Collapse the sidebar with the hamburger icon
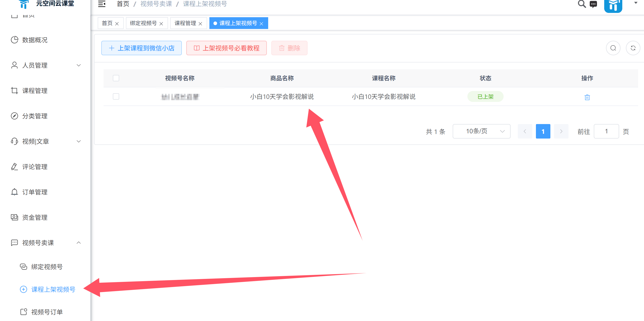644x321 pixels. click(x=102, y=4)
